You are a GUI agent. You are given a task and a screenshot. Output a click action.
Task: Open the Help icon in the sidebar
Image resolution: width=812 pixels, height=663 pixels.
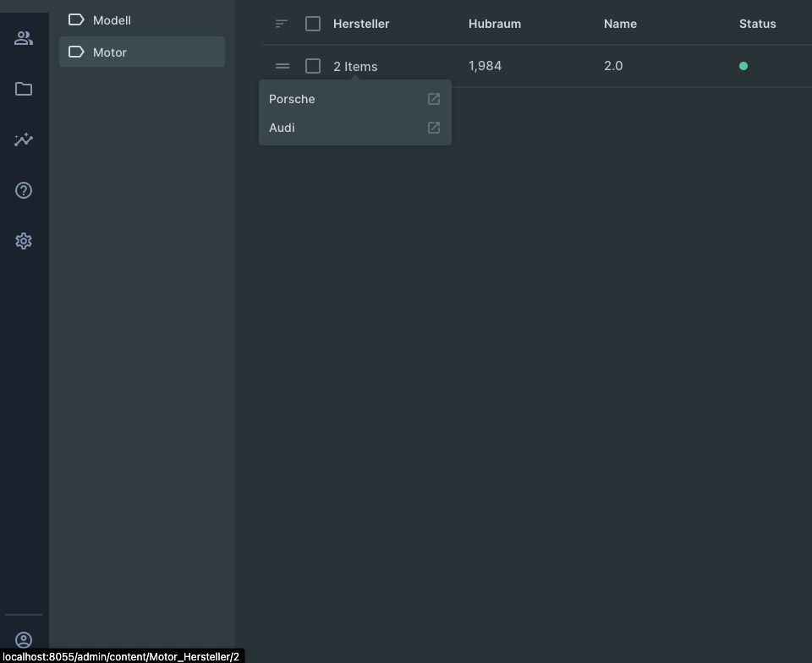click(24, 189)
